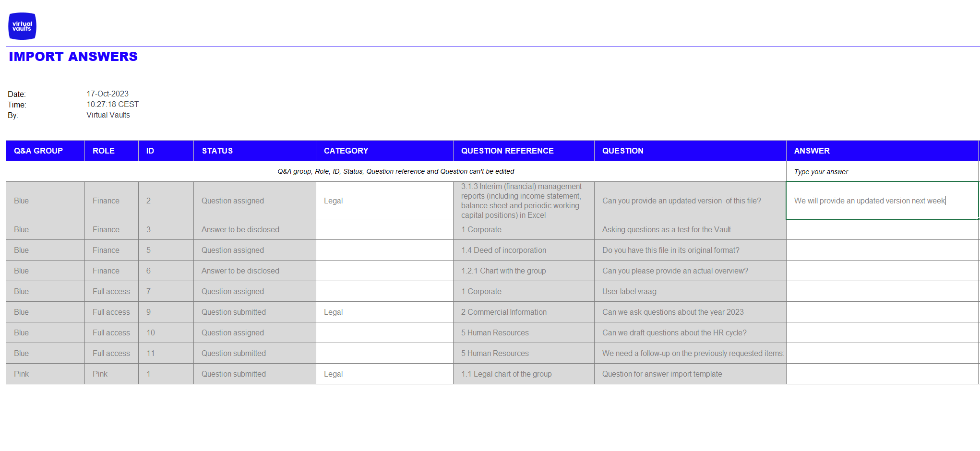Click the IMPORT ANSWERS title
This screenshot has height=451, width=980.
pyautogui.click(x=73, y=57)
